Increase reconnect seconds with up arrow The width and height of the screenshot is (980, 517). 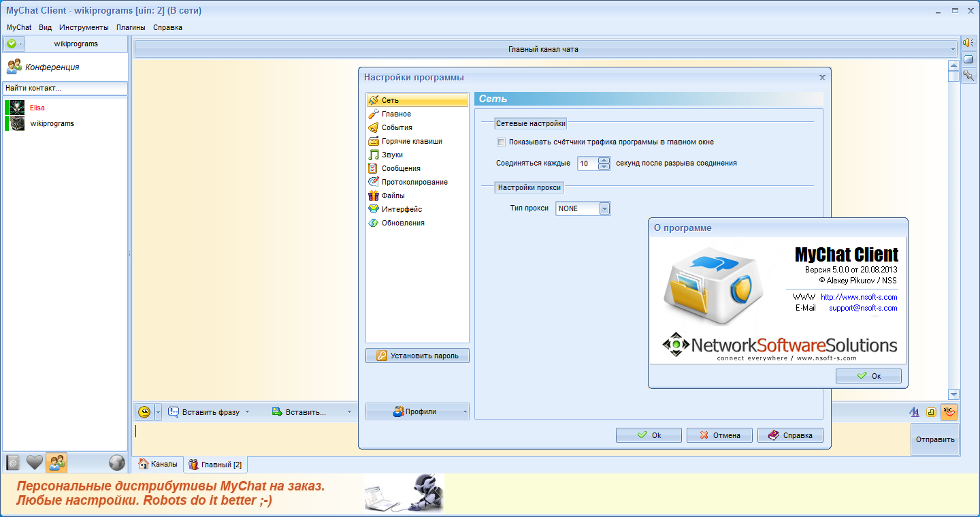pyautogui.click(x=604, y=160)
